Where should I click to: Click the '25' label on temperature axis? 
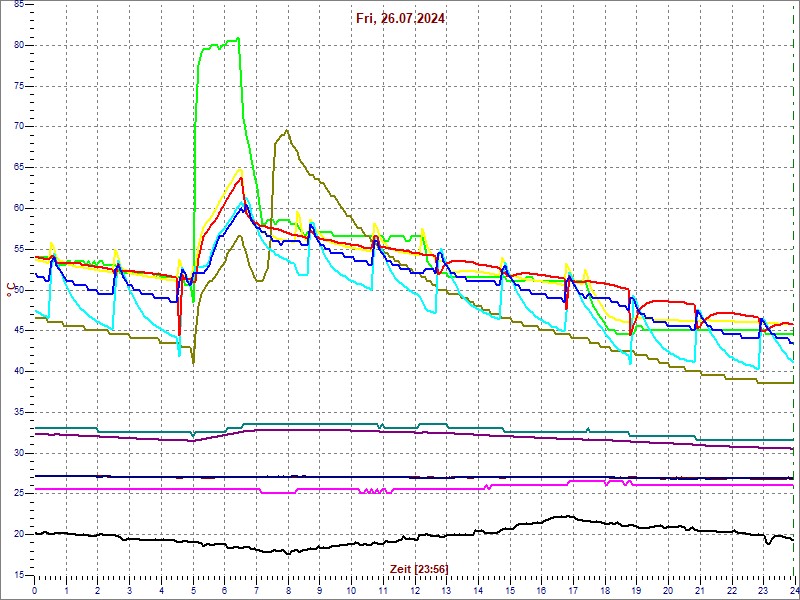[x=19, y=494]
